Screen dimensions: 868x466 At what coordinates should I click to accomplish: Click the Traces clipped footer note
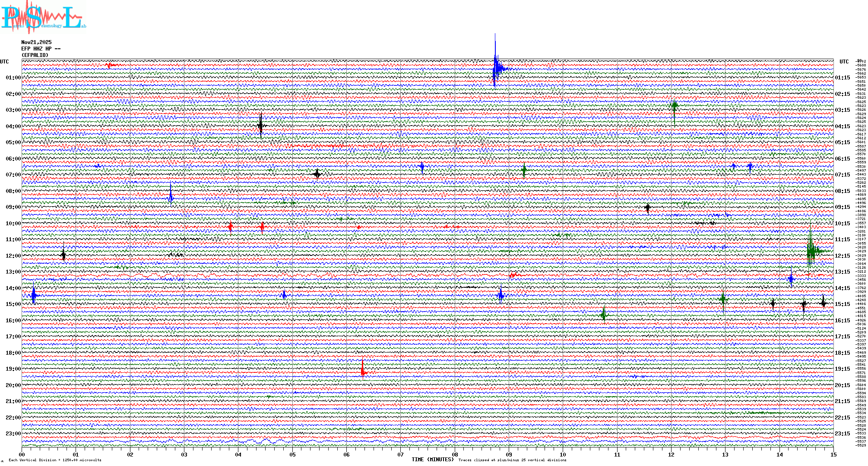(512, 460)
